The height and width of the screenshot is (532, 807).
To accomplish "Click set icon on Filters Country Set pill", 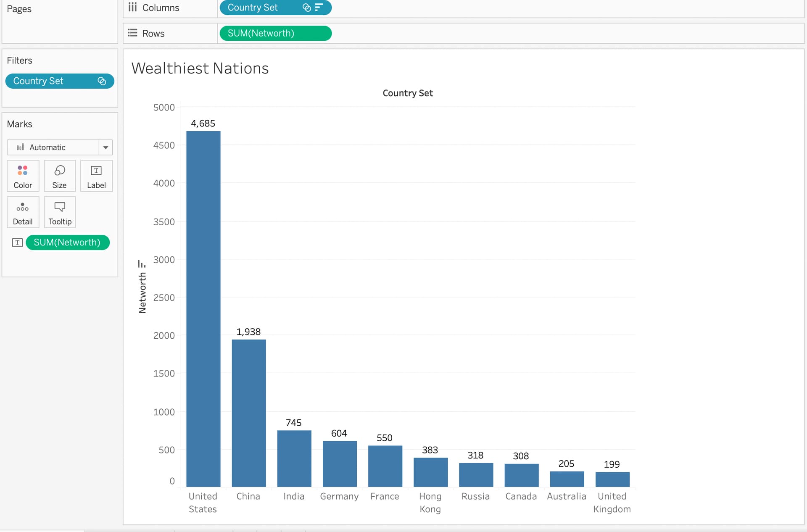I will click(x=102, y=81).
